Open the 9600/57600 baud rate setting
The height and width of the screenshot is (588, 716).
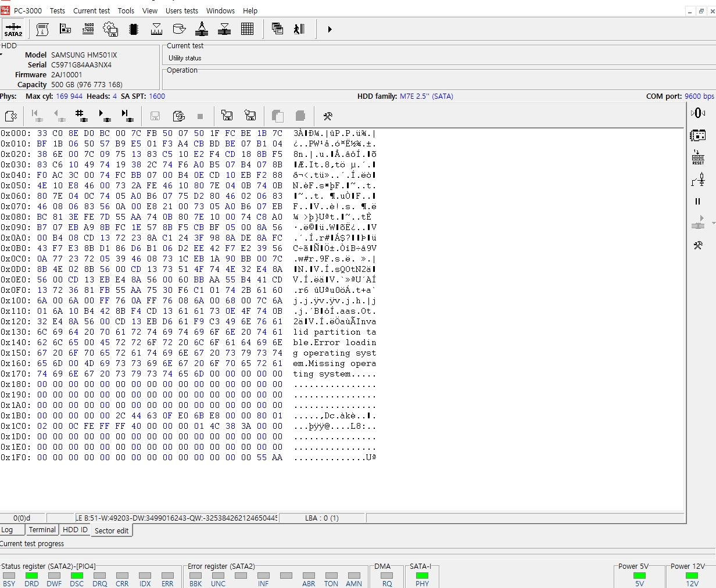(88, 29)
